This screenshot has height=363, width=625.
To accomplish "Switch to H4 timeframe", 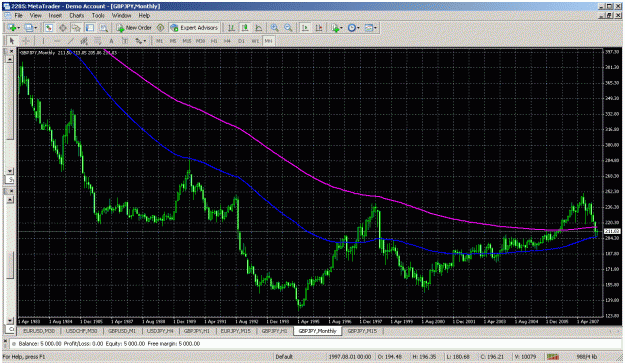I will tap(228, 41).
